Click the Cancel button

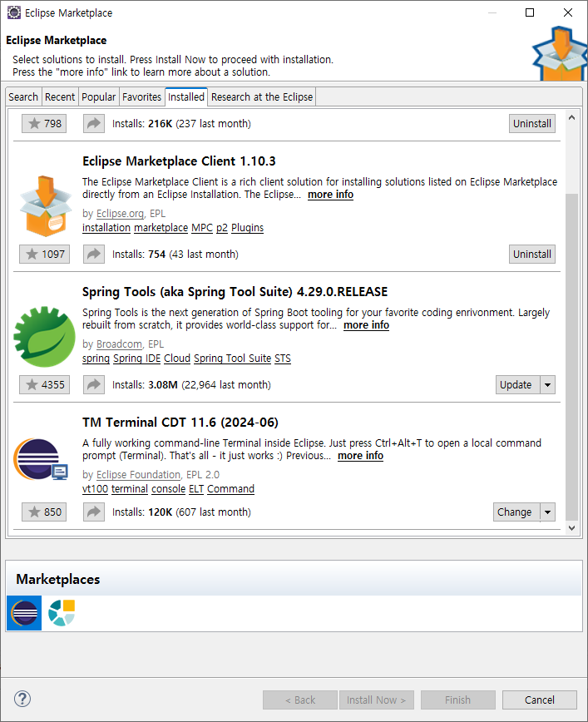point(539,700)
